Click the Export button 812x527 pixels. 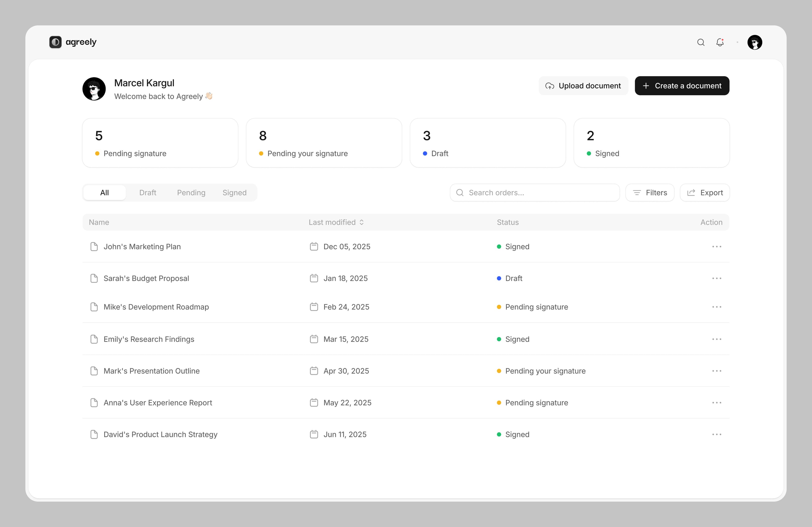click(705, 193)
